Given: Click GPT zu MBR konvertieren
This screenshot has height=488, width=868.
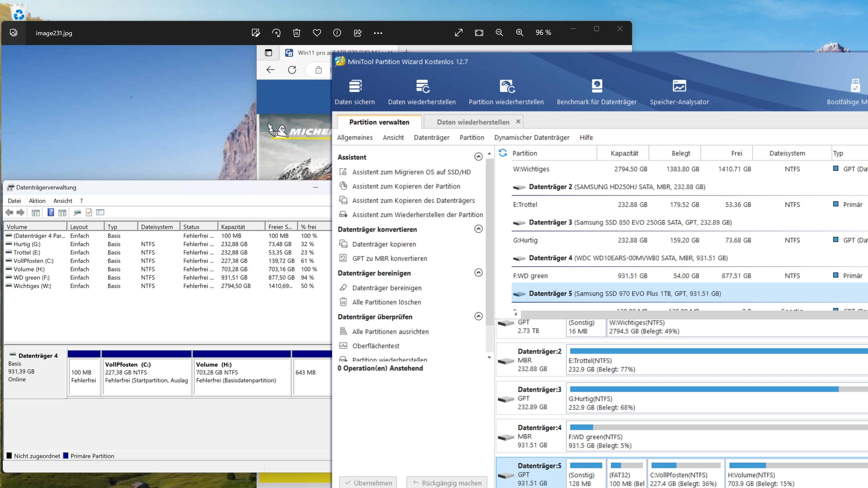Looking at the screenshot, I should tap(383, 258).
